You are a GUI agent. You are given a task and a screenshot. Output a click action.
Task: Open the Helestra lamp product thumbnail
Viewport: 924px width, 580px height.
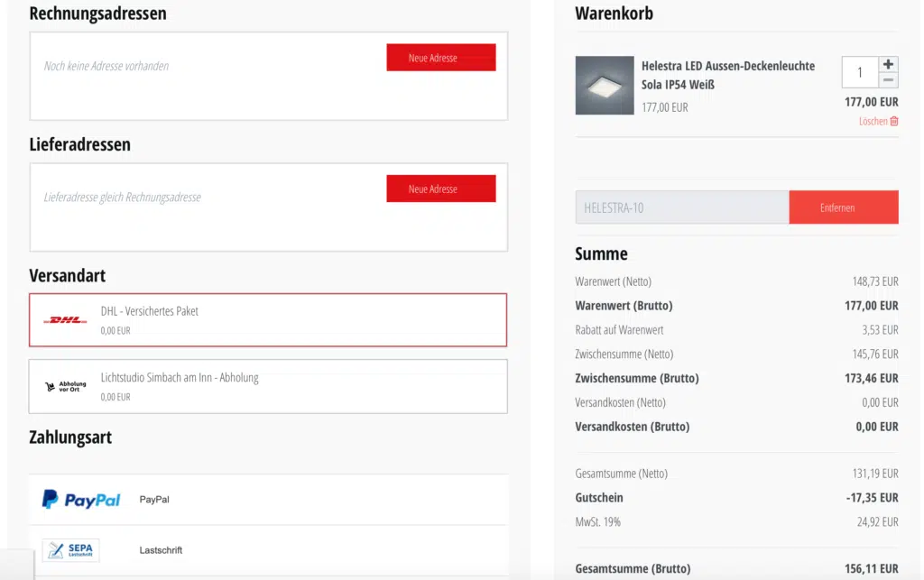coord(605,86)
